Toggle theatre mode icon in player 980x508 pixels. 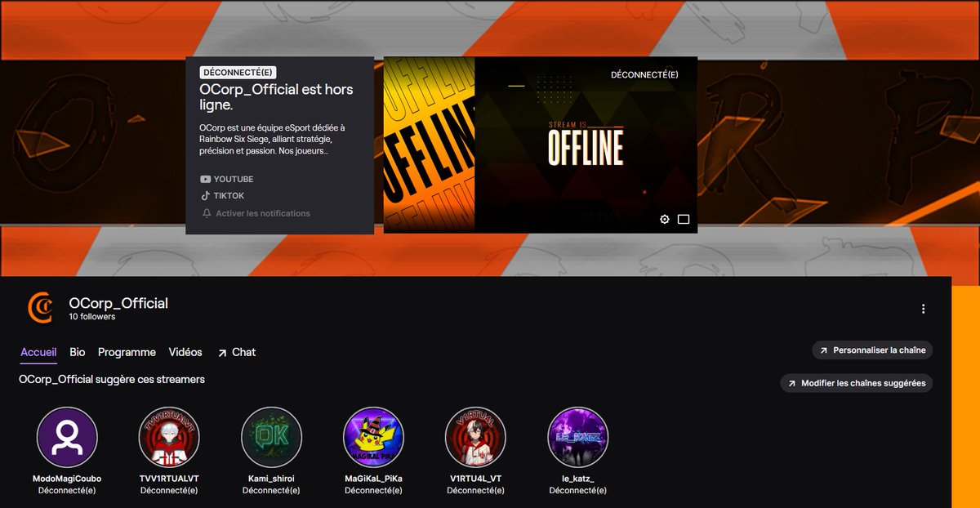pyautogui.click(x=684, y=219)
